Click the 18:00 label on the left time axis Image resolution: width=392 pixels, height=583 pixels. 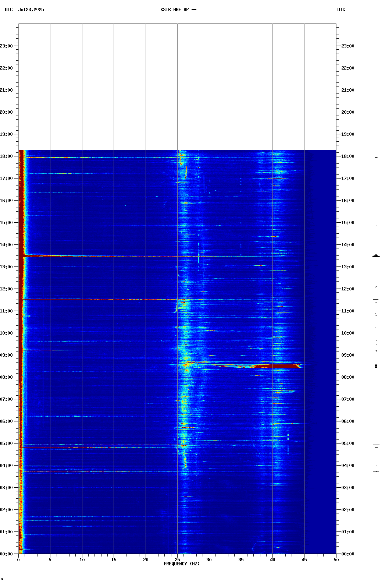(6, 156)
